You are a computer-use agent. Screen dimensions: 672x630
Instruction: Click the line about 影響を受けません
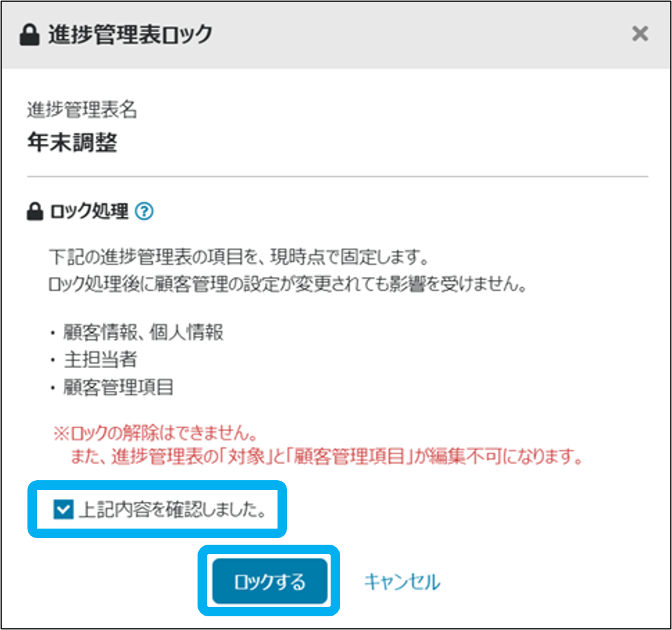point(288,285)
